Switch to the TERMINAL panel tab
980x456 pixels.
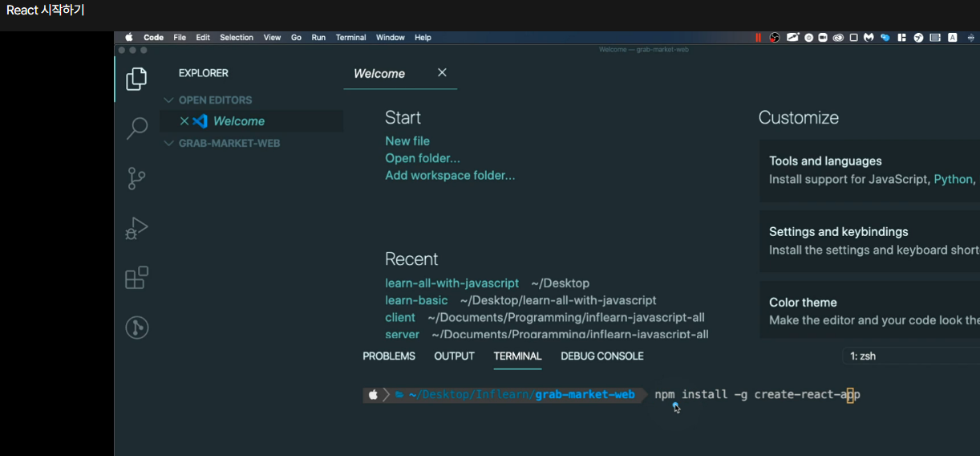517,356
